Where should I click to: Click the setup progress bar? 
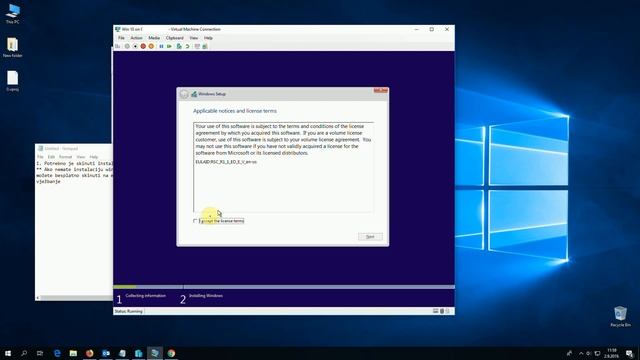(284, 287)
